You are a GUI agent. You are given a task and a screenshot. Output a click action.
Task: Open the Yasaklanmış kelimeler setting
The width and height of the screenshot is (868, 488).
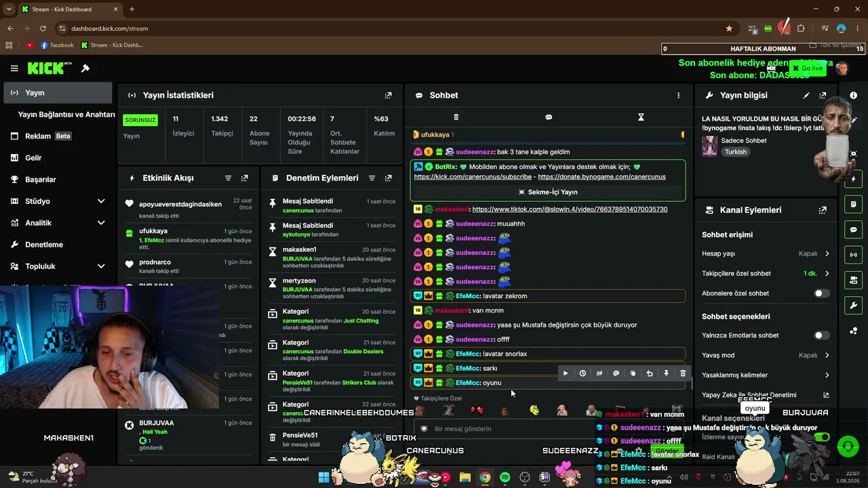766,375
